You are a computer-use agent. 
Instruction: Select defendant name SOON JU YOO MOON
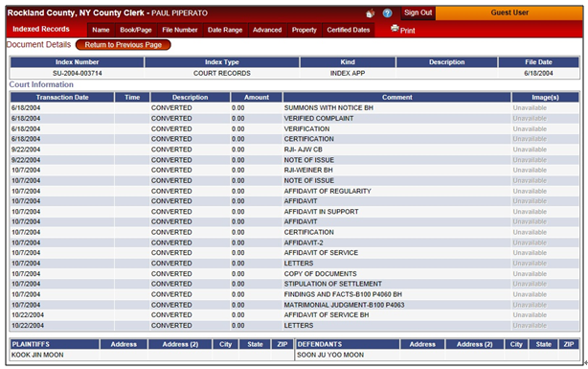330,356
